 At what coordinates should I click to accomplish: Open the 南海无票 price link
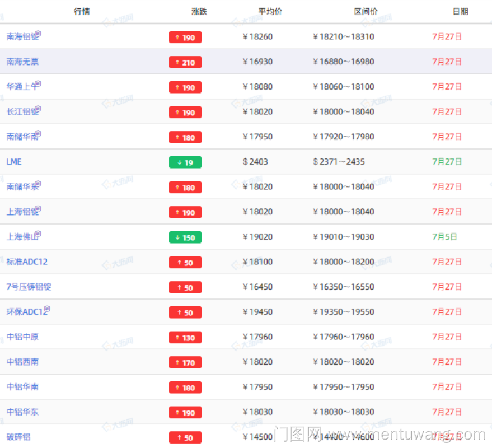point(22,62)
